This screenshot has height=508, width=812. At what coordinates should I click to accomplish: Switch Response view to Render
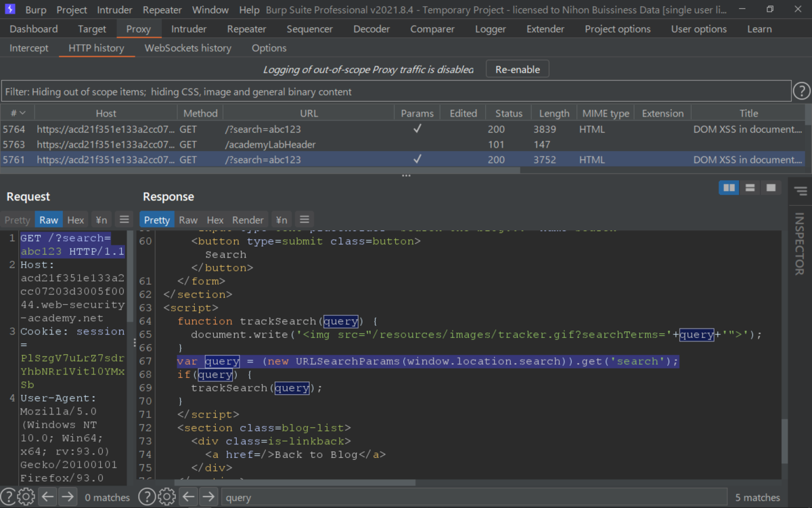point(248,219)
